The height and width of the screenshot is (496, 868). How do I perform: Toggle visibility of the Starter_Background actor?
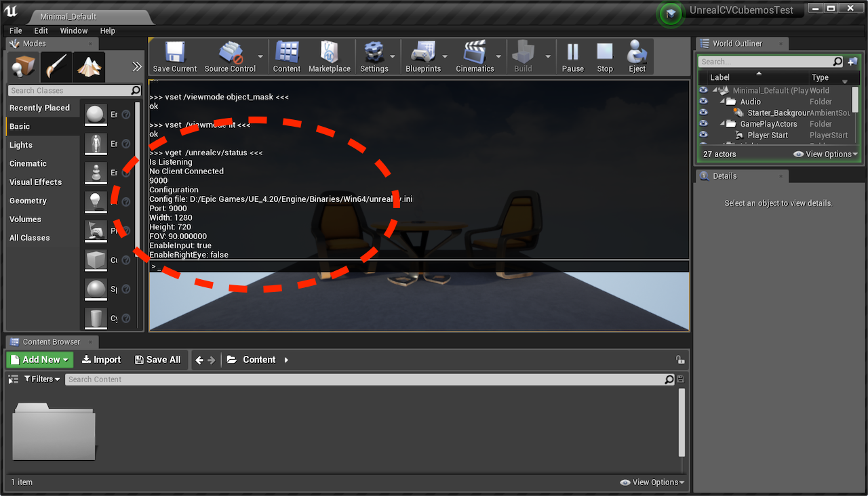(704, 112)
